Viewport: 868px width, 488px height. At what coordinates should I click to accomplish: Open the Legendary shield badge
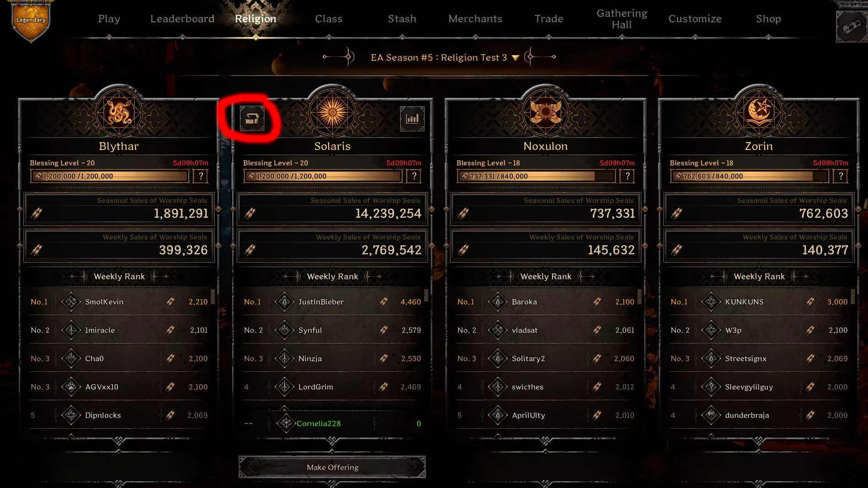pyautogui.click(x=31, y=21)
